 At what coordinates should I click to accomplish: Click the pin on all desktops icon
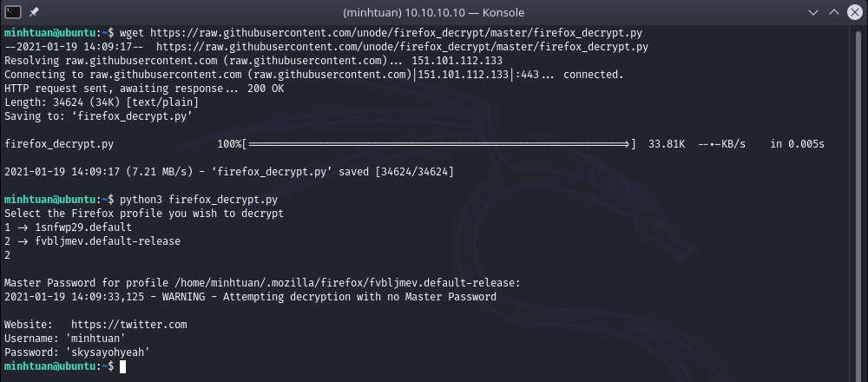(x=35, y=13)
